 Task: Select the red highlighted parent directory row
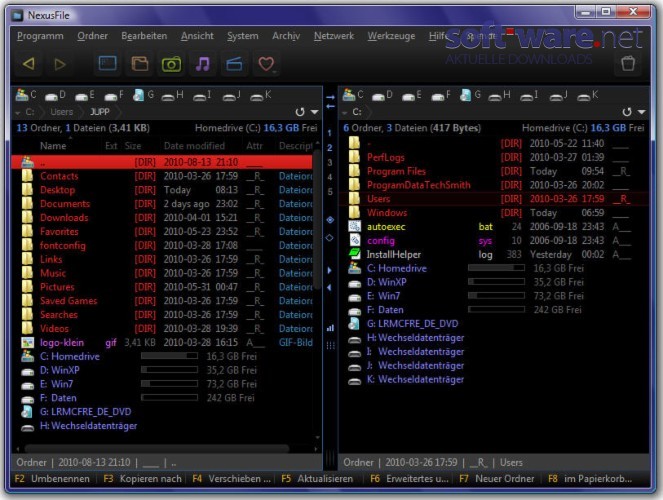pyautogui.click(x=164, y=162)
